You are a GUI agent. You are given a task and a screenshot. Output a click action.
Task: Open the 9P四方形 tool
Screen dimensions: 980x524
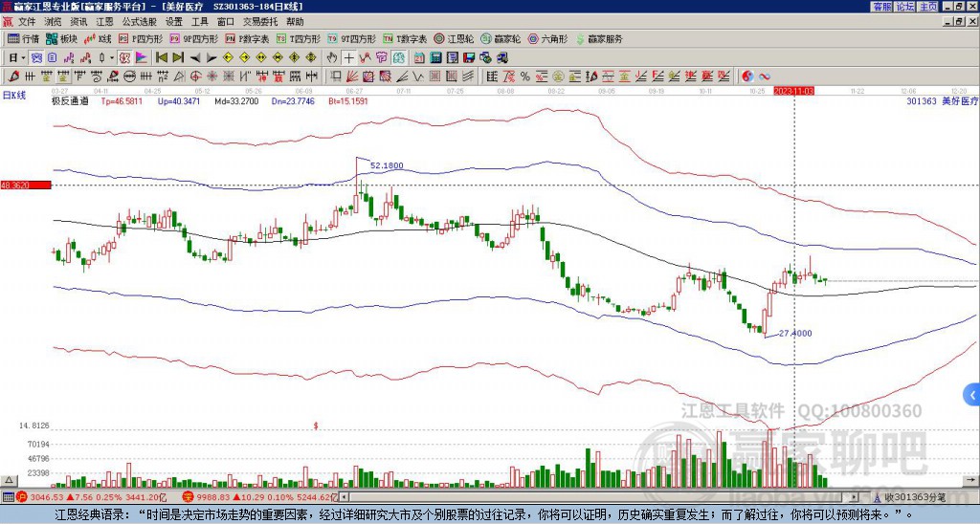point(194,38)
